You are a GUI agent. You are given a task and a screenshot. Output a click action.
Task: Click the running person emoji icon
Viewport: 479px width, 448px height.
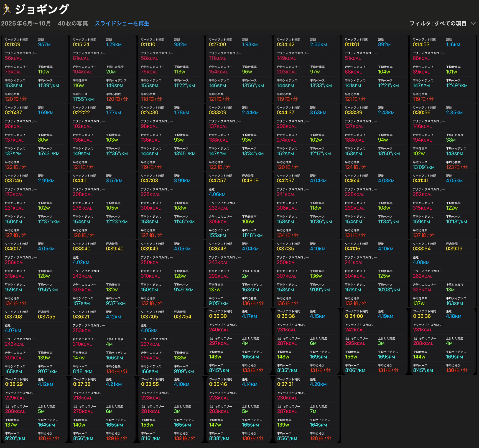[7, 9]
